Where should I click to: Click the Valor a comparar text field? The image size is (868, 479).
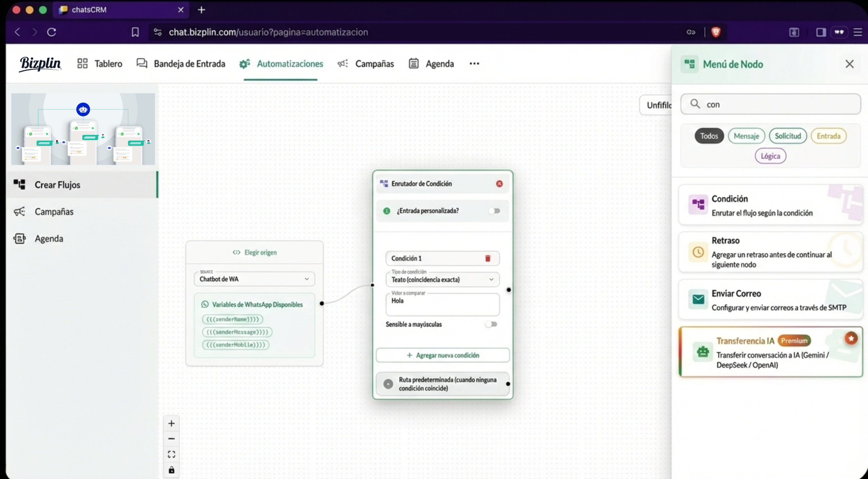click(x=442, y=305)
